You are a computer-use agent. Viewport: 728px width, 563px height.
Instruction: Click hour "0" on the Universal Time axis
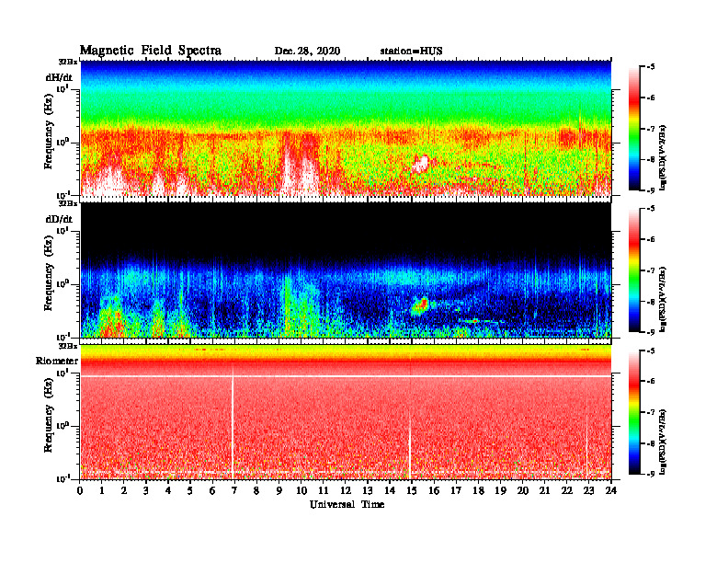pyautogui.click(x=80, y=490)
